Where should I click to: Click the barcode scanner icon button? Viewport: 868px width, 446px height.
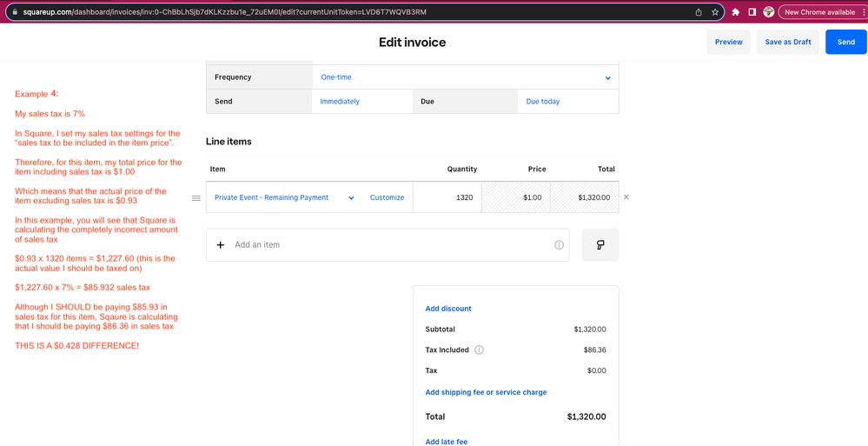pyautogui.click(x=600, y=245)
